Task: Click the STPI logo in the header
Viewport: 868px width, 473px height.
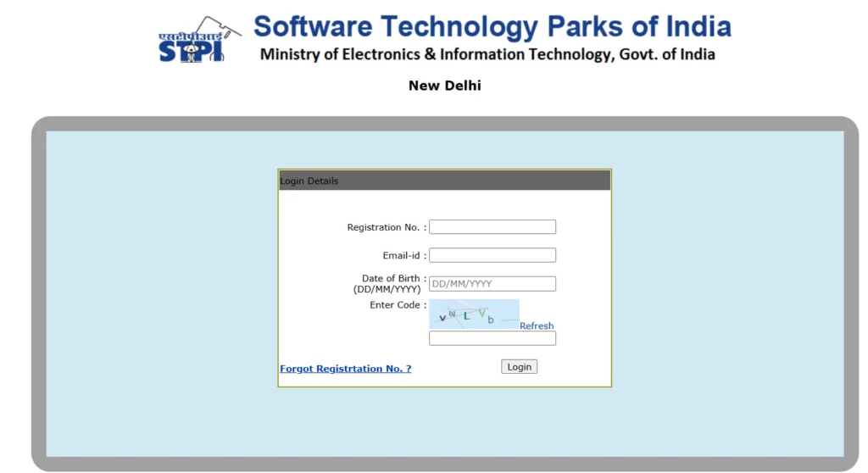Action: 199,39
